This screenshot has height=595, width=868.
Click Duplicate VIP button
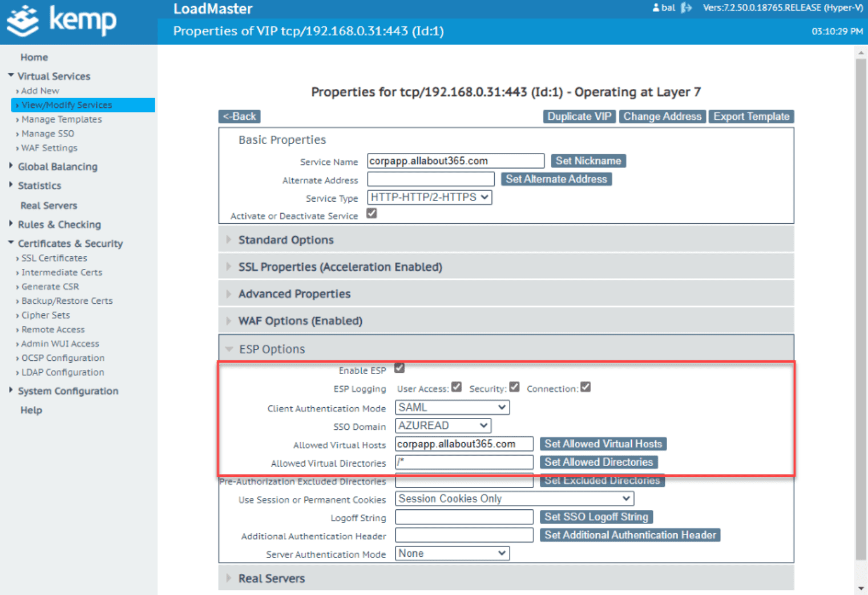coord(579,116)
